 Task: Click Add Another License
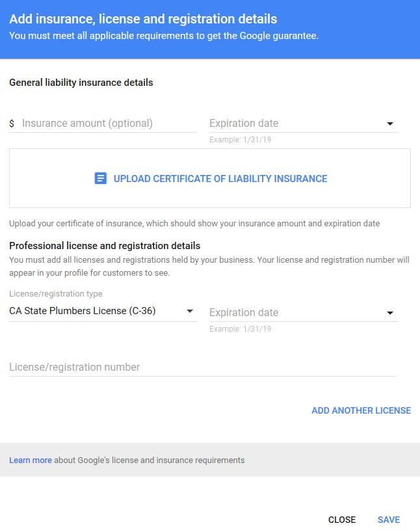tap(361, 410)
